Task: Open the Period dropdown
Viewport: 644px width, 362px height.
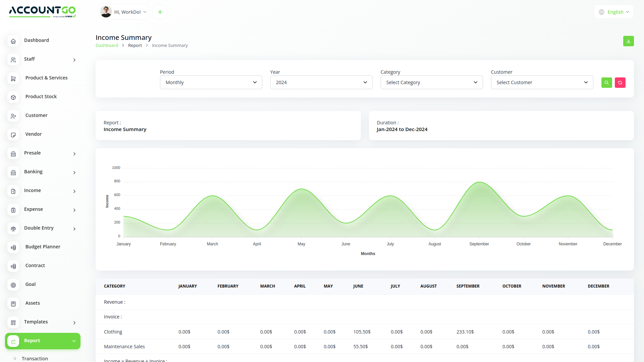Action: pyautogui.click(x=211, y=82)
